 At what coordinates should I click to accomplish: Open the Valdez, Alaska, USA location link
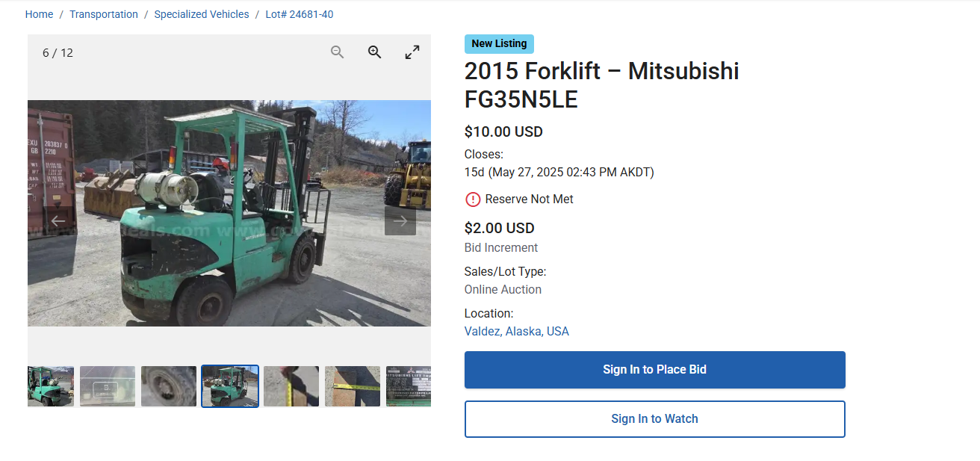(517, 331)
